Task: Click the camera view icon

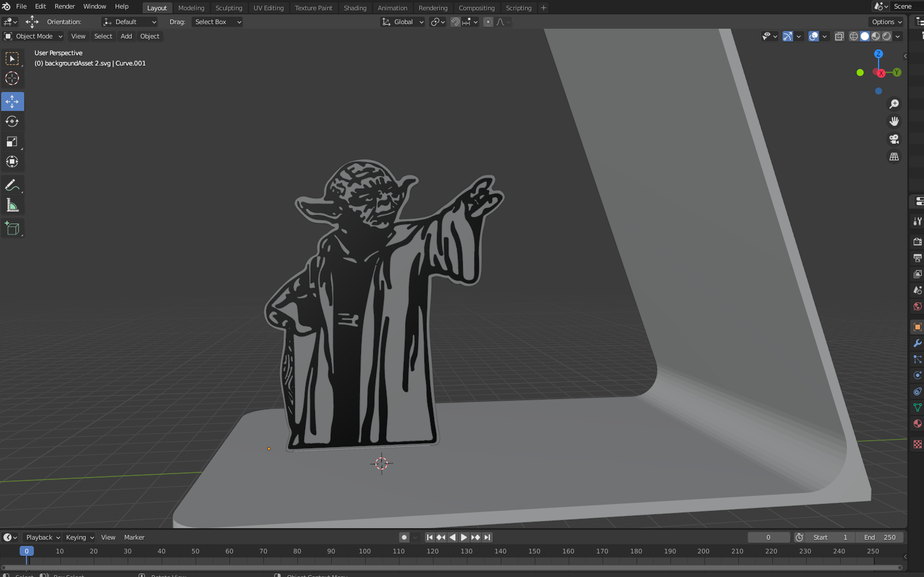Action: [894, 139]
